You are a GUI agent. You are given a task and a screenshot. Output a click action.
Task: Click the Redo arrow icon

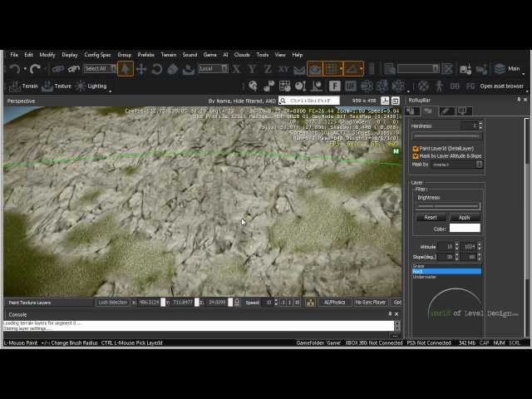35,69
